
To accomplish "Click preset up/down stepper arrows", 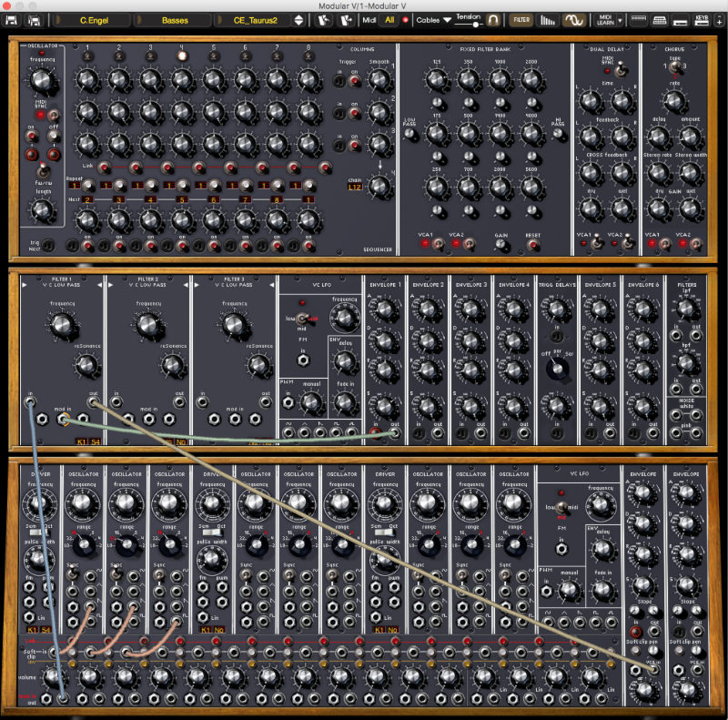I will (299, 20).
